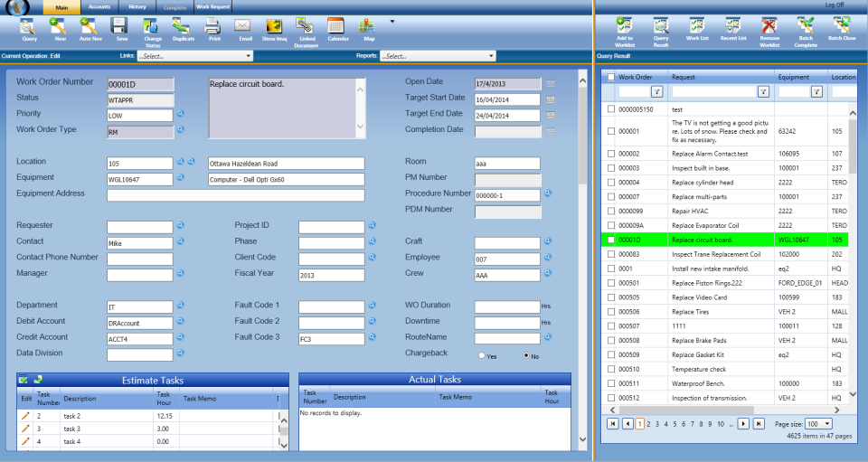Go to results page 2
868x462 pixels.
(x=648, y=424)
